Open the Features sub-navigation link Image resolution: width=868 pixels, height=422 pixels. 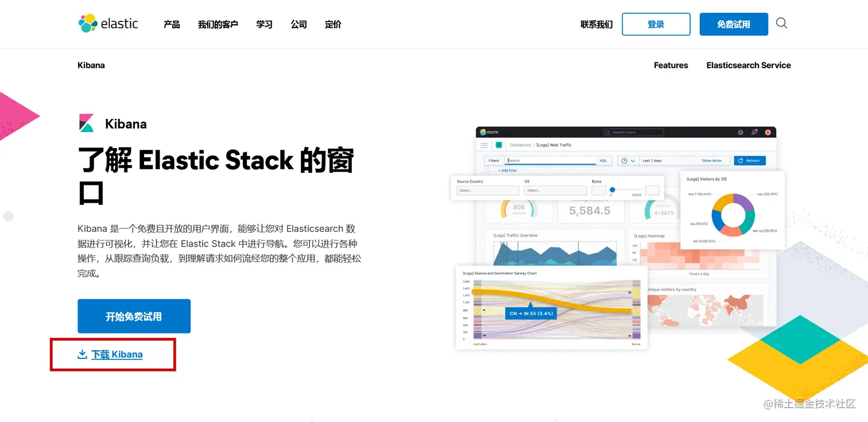(671, 65)
